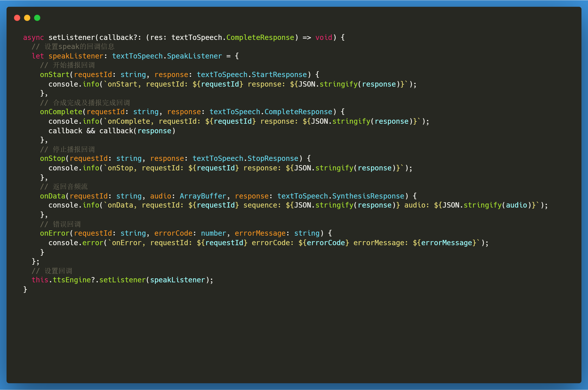This screenshot has height=390, width=588.
Task: Click the onStop method name
Action: point(53,158)
